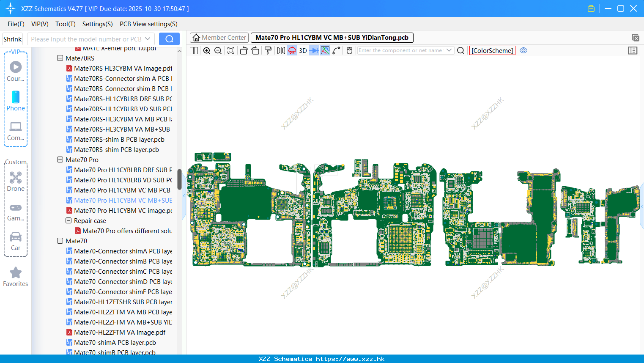Zoom out of the PCB view
Screen dimensions: 644x363
point(218,50)
